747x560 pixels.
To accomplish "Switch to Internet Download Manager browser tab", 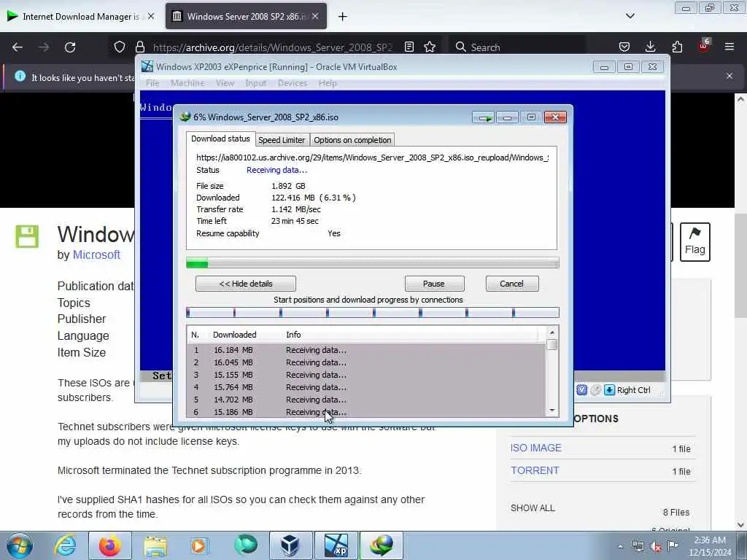I will pyautogui.click(x=80, y=17).
